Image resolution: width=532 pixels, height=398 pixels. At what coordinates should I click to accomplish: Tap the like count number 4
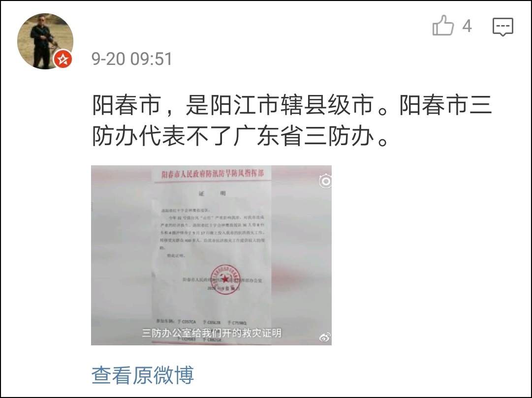[x=467, y=26]
